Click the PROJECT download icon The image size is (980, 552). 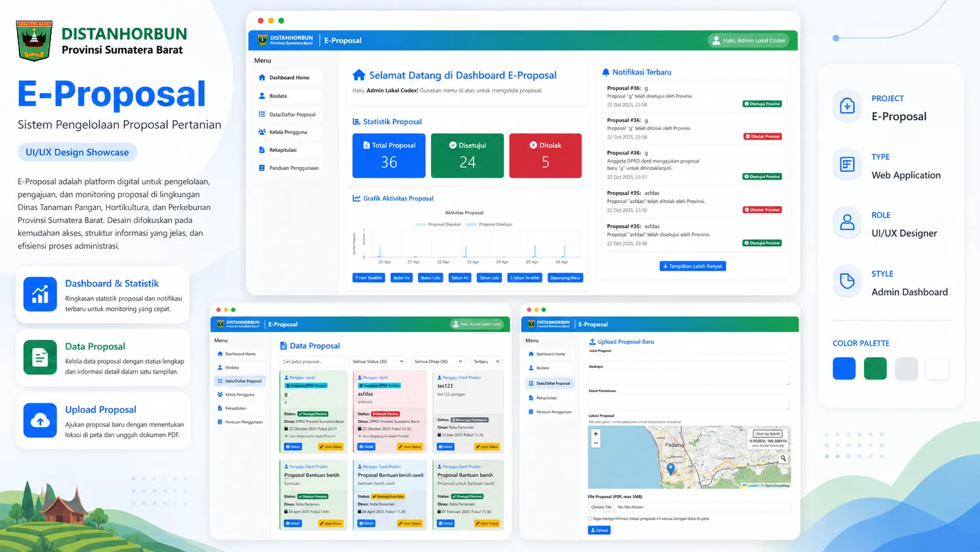point(847,106)
